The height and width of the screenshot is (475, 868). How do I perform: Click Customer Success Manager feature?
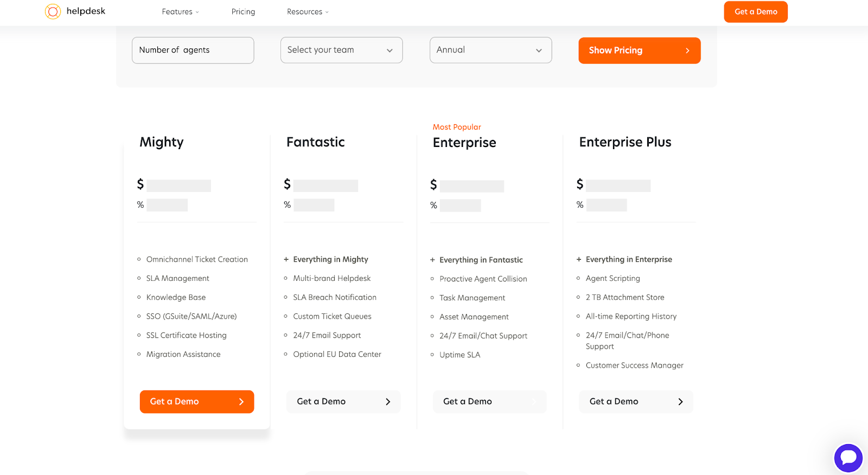click(x=635, y=365)
